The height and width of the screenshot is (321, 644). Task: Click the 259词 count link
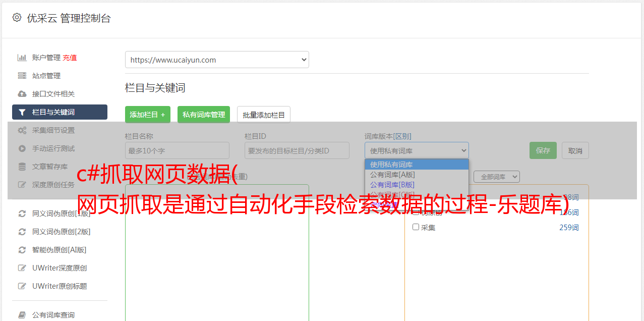[x=569, y=228]
